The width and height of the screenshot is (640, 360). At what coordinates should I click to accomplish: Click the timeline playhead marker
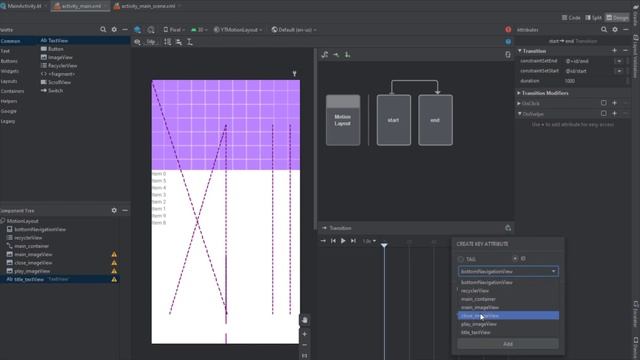(384, 245)
